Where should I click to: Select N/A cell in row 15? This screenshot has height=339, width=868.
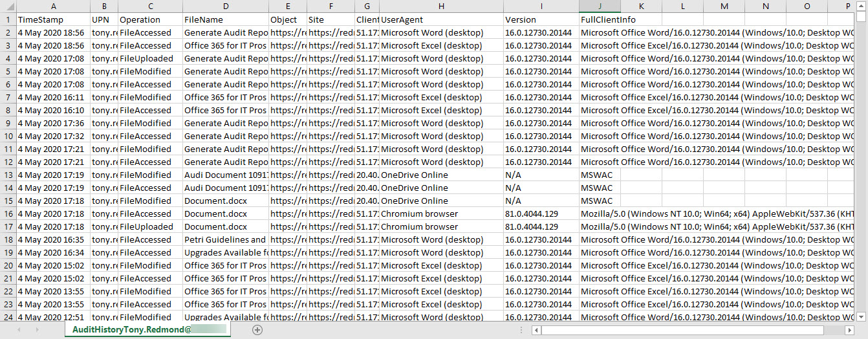pyautogui.click(x=541, y=201)
